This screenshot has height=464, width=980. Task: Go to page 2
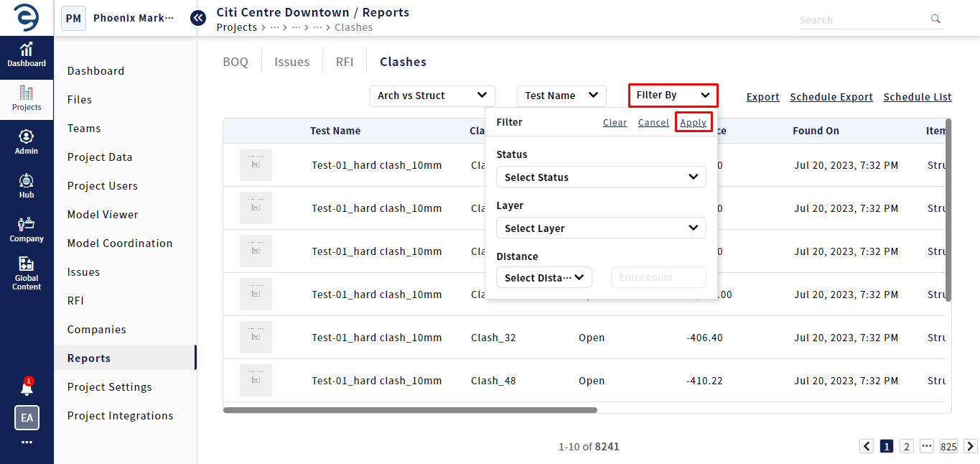(x=907, y=446)
